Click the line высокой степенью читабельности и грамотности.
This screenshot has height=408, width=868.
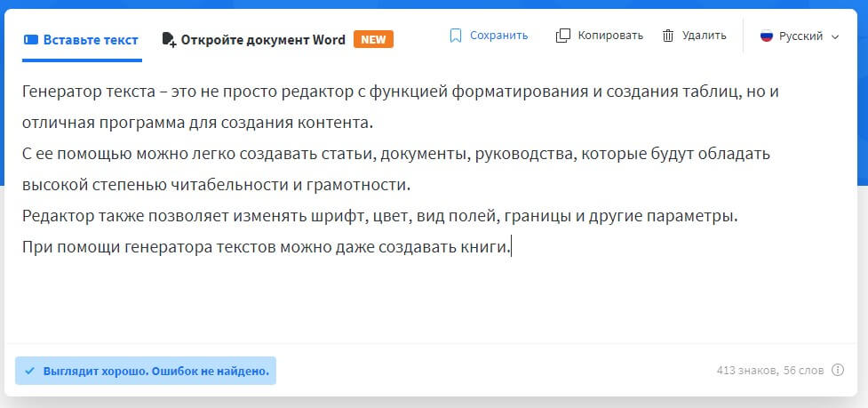217,184
